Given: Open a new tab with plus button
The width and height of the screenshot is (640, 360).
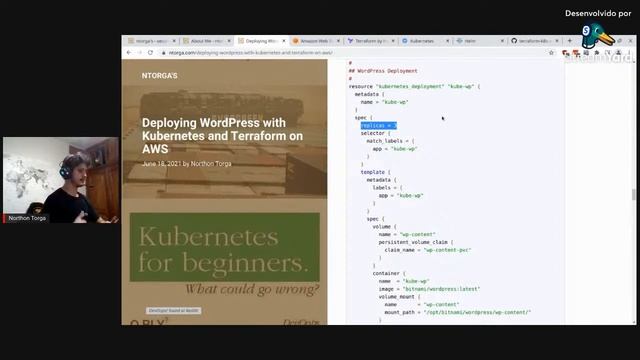Looking at the screenshot, I should click(570, 41).
